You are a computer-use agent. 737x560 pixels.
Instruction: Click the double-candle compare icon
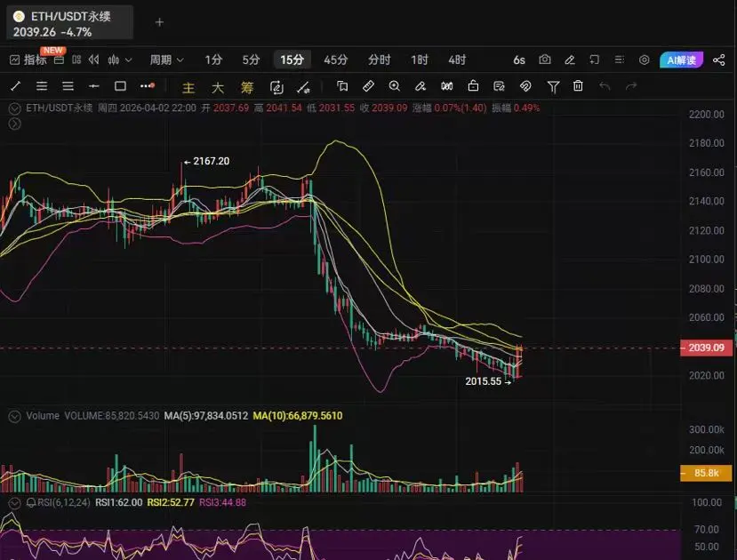pos(447,86)
